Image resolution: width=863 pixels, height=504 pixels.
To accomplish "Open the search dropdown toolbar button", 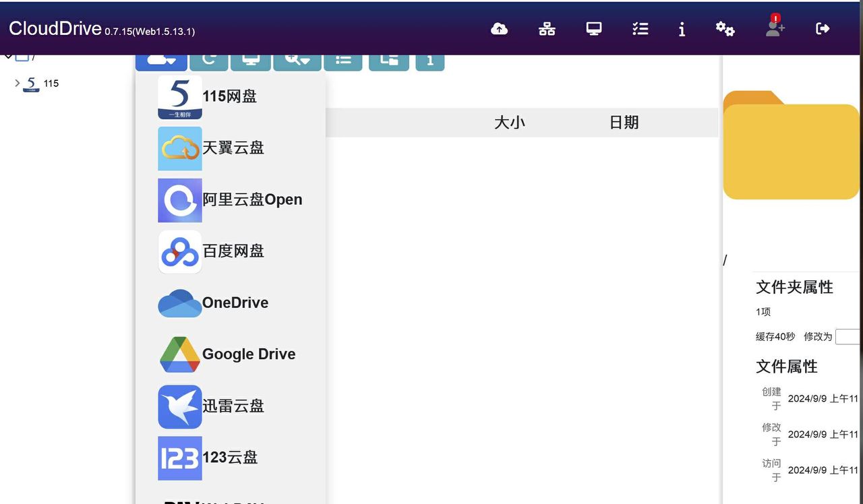I will (297, 62).
